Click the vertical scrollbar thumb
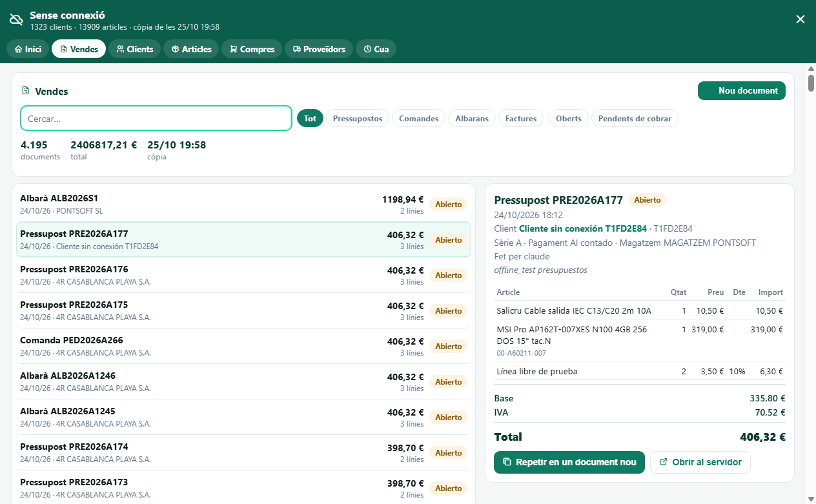Screen dimensions: 816x504 coord(811,83)
